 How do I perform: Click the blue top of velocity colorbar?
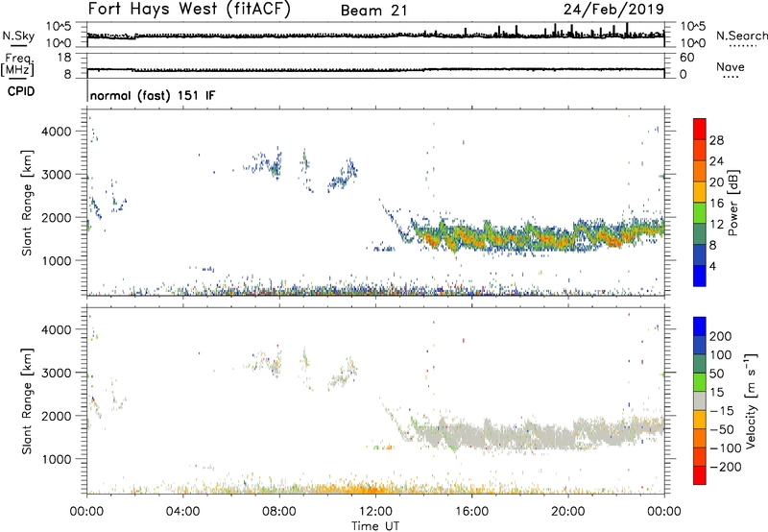click(700, 326)
